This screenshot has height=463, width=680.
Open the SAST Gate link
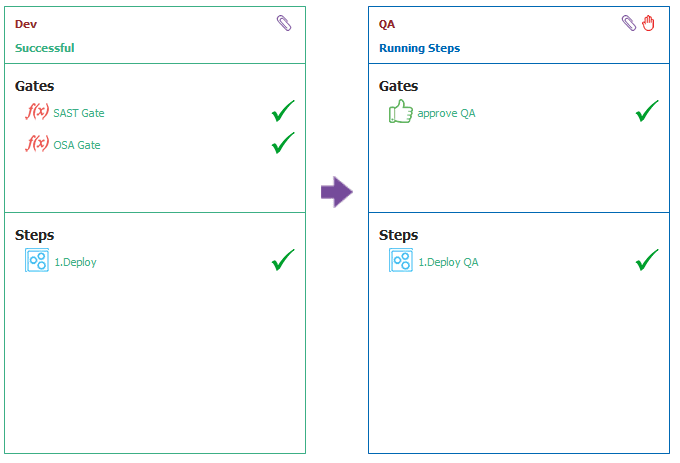79,113
